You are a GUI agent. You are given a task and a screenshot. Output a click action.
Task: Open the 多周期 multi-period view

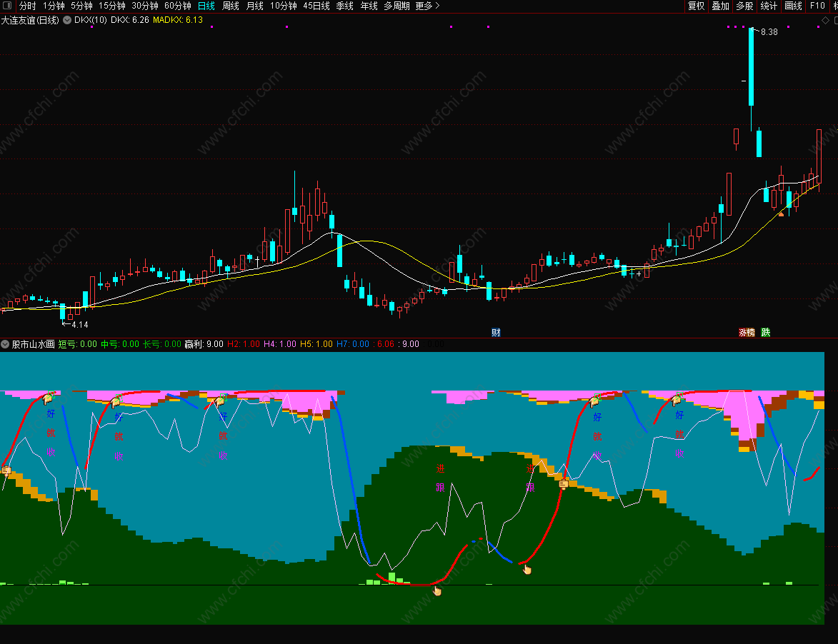pyautogui.click(x=396, y=6)
